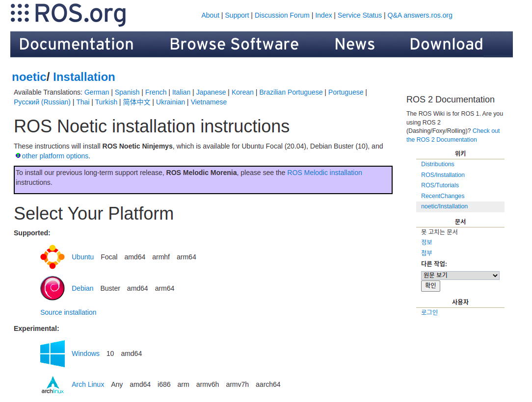Screen dimensions: 532x402
Task: Open RecentChanges sidebar link
Action: point(443,196)
